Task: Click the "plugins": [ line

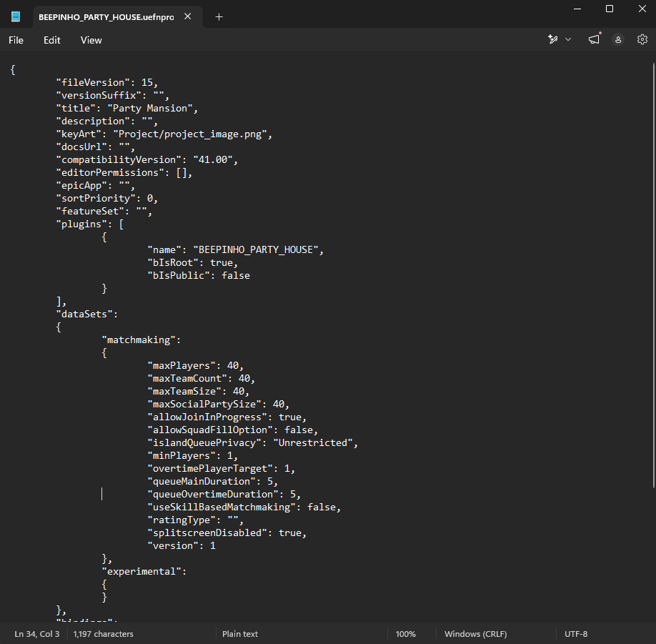Action: tap(90, 224)
